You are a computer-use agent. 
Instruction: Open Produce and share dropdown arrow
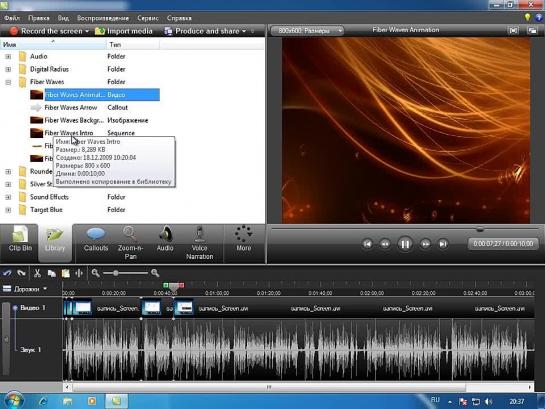pyautogui.click(x=244, y=31)
